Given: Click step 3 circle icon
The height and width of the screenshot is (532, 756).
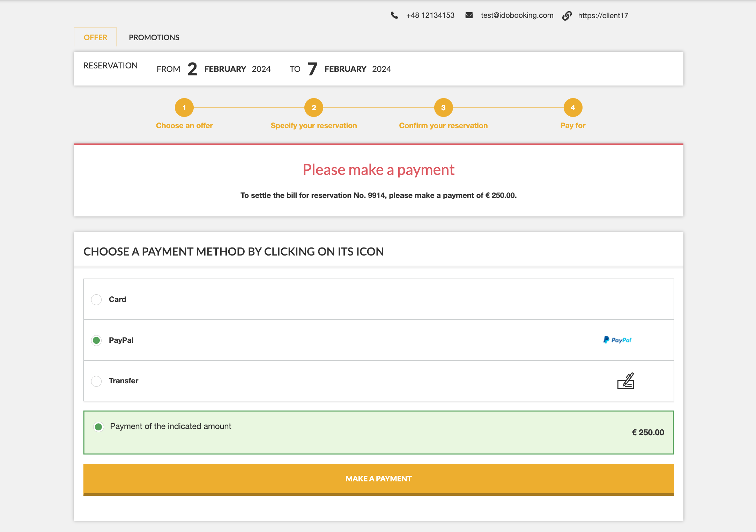Looking at the screenshot, I should coord(443,108).
